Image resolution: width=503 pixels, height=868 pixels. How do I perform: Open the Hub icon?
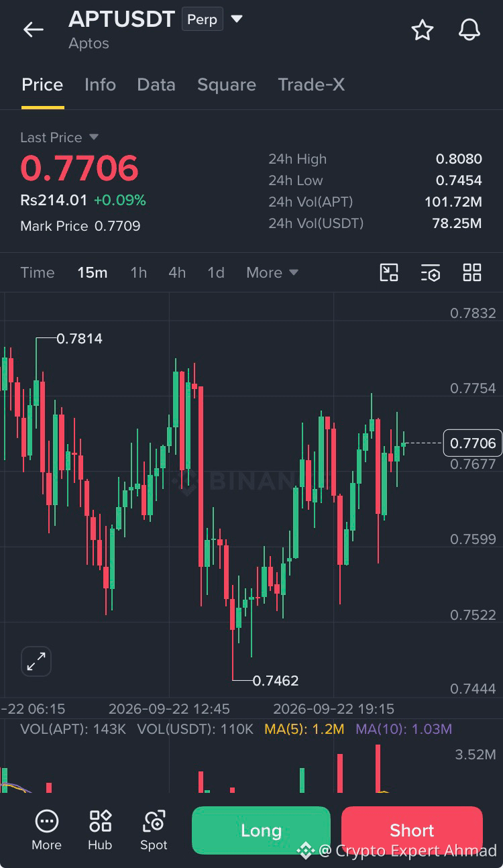100,830
